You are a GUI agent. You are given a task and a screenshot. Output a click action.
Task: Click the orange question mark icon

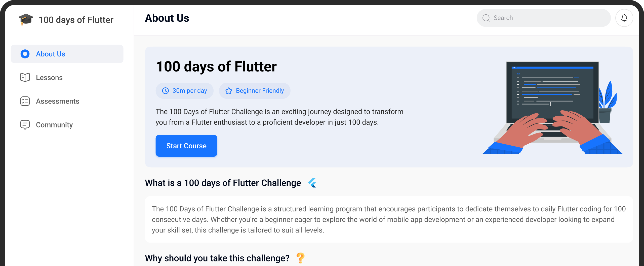[x=300, y=258]
